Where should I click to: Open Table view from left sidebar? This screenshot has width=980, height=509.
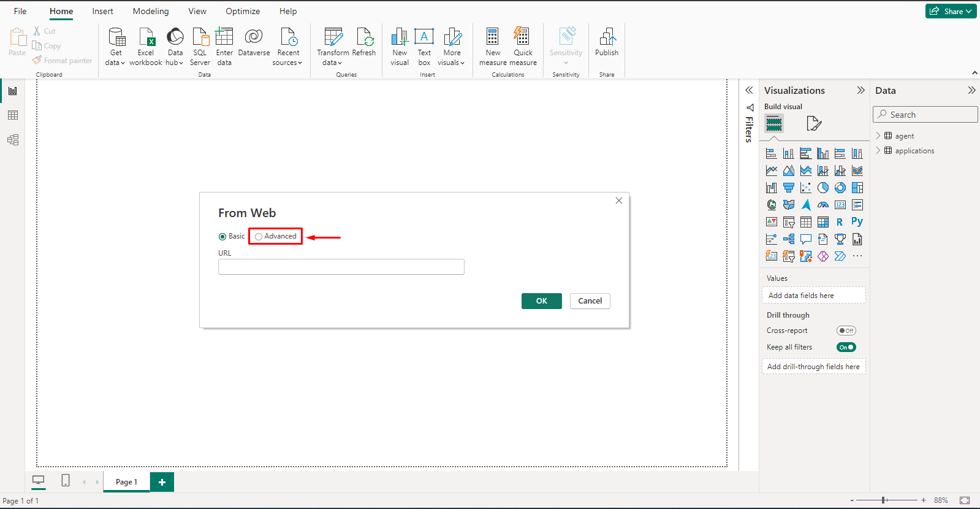[x=13, y=115]
